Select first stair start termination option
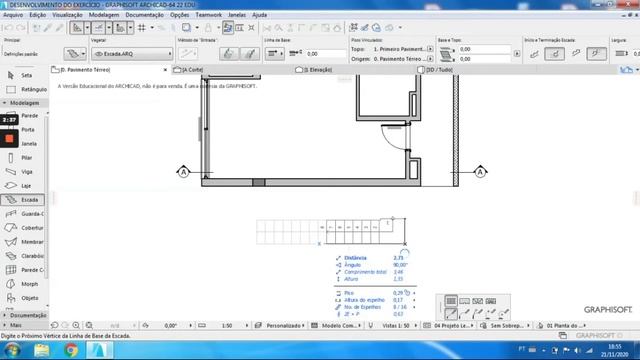640x360 pixels. [534, 54]
